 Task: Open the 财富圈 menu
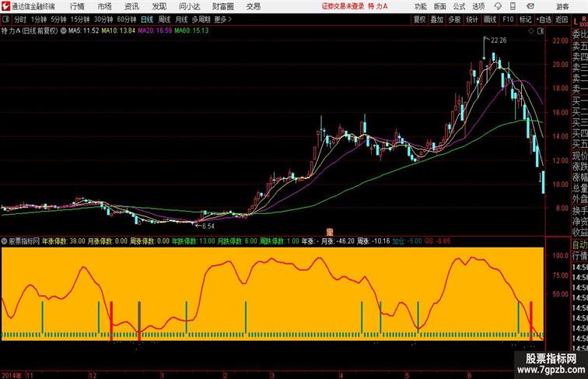pos(222,6)
